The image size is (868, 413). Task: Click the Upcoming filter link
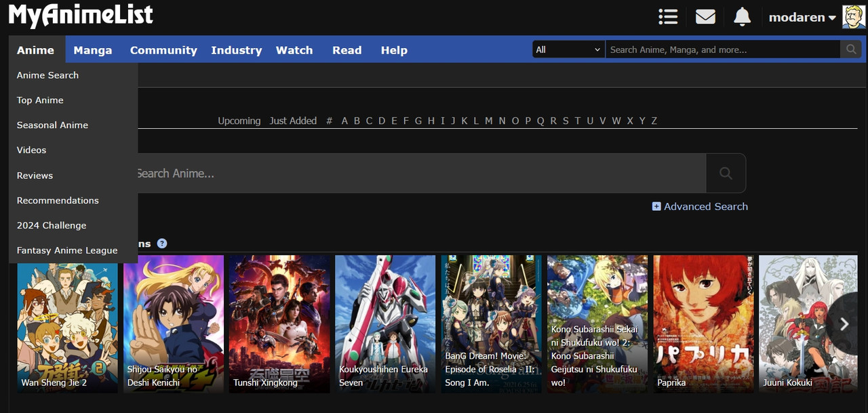click(239, 121)
